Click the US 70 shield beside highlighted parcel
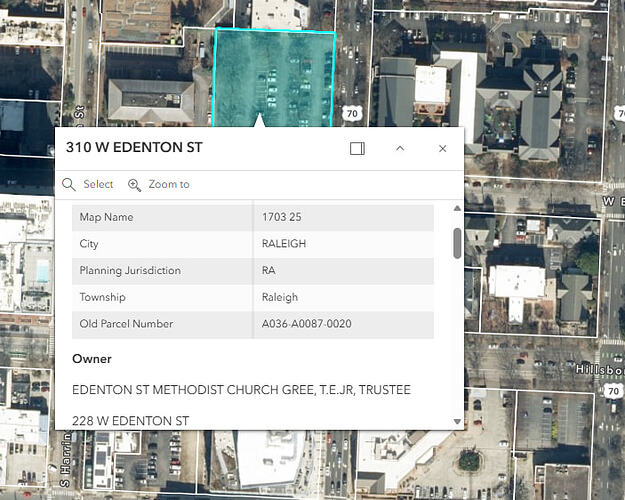Image resolution: width=625 pixels, height=500 pixels. [x=352, y=114]
